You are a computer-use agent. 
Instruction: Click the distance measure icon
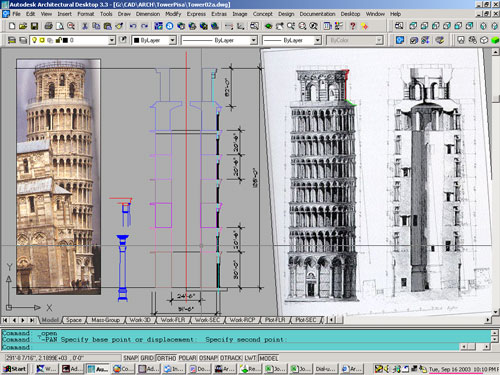pyautogui.click(x=229, y=26)
